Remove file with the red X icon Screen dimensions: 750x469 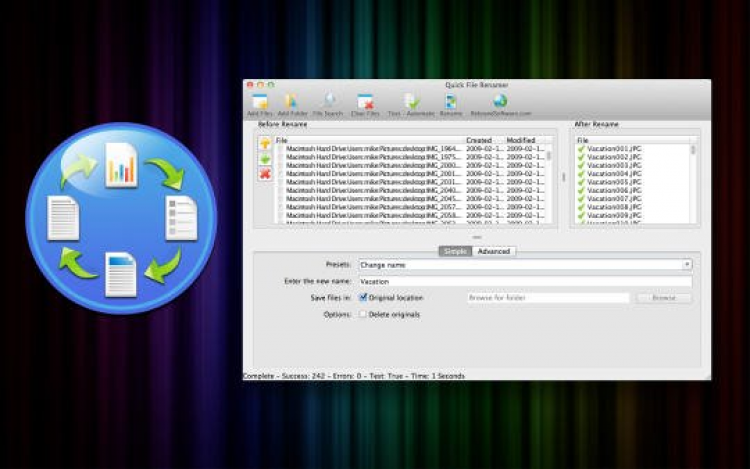pos(265,174)
